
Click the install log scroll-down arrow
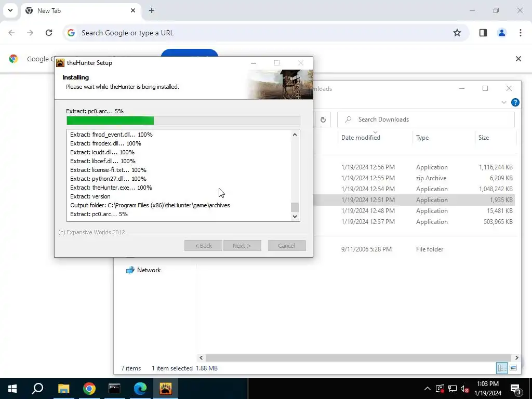coord(295,217)
